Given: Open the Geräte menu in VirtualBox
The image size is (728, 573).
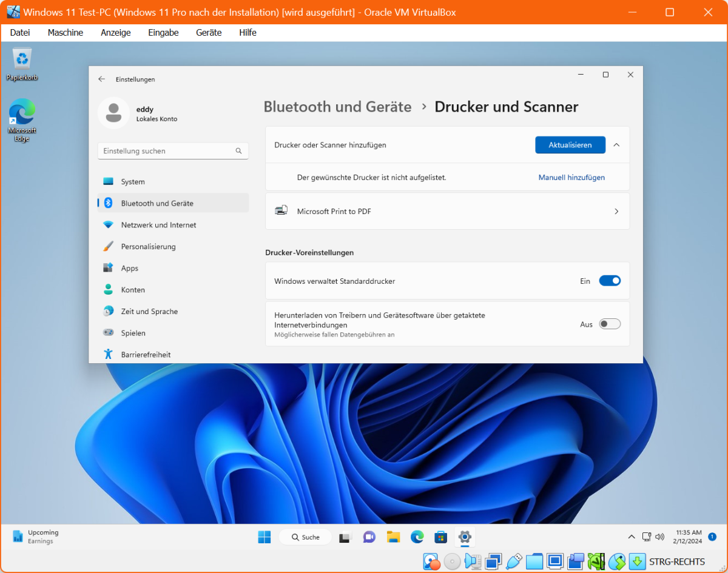Looking at the screenshot, I should 209,32.
